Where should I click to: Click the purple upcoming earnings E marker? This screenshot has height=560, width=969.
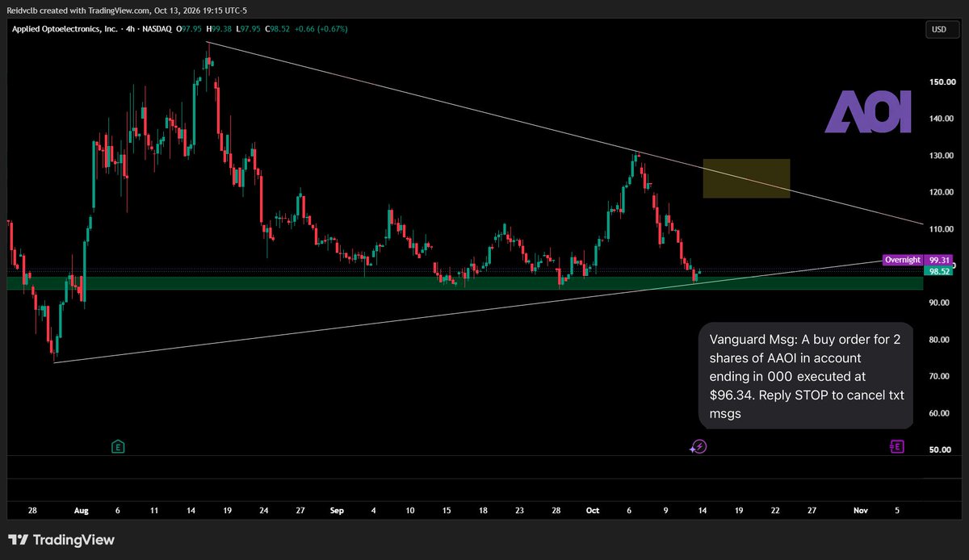click(896, 445)
